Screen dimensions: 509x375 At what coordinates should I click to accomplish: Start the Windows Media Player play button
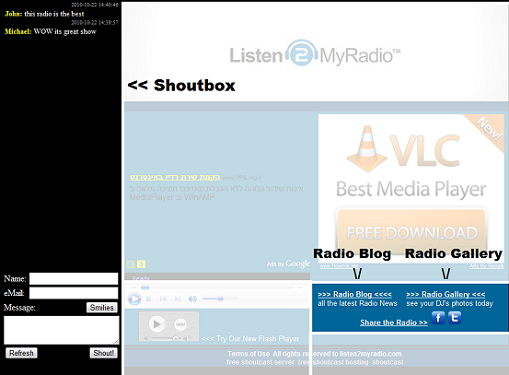click(134, 299)
